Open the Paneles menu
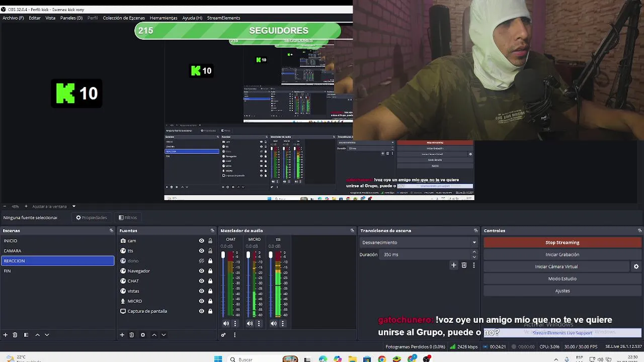 click(71, 18)
